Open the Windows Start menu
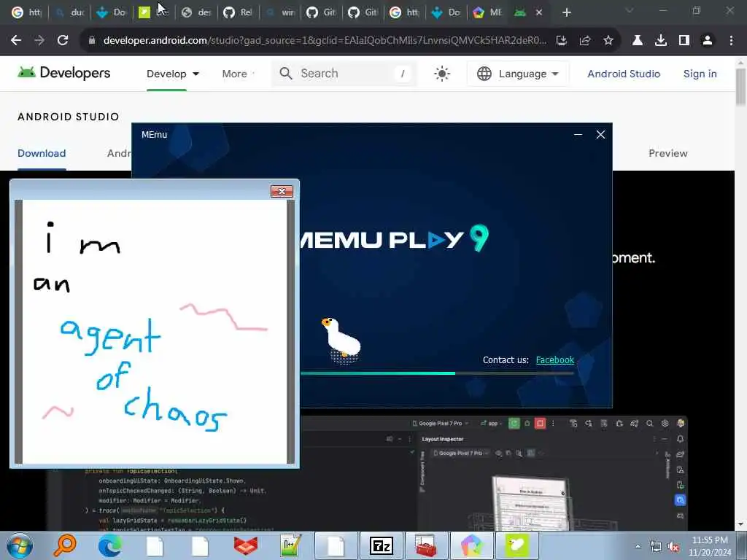This screenshot has height=560, width=747. click(x=20, y=545)
